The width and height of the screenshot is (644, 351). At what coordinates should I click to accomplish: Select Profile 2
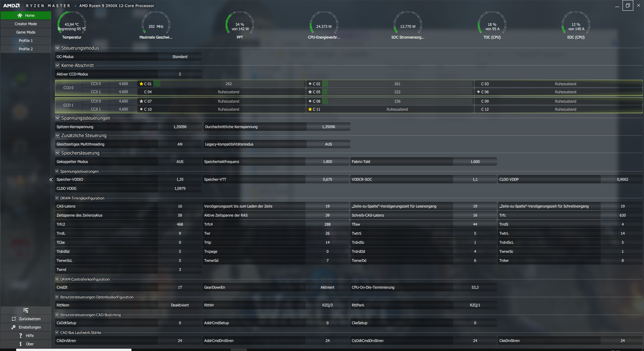pyautogui.click(x=26, y=49)
